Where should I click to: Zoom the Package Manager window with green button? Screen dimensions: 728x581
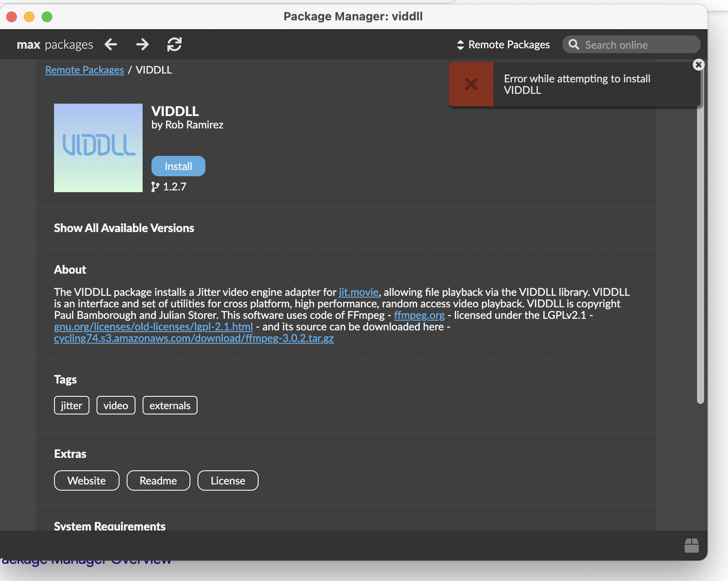[47, 17]
